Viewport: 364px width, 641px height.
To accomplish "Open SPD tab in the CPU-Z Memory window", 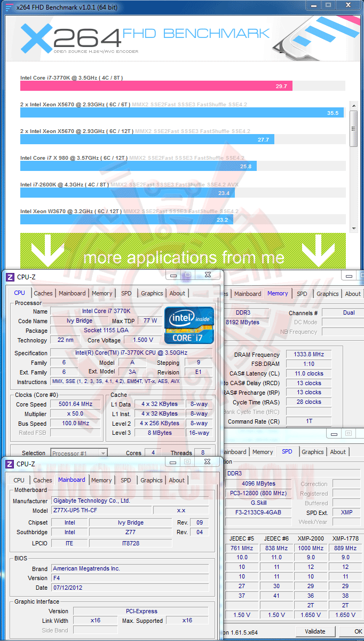I will click(302, 294).
